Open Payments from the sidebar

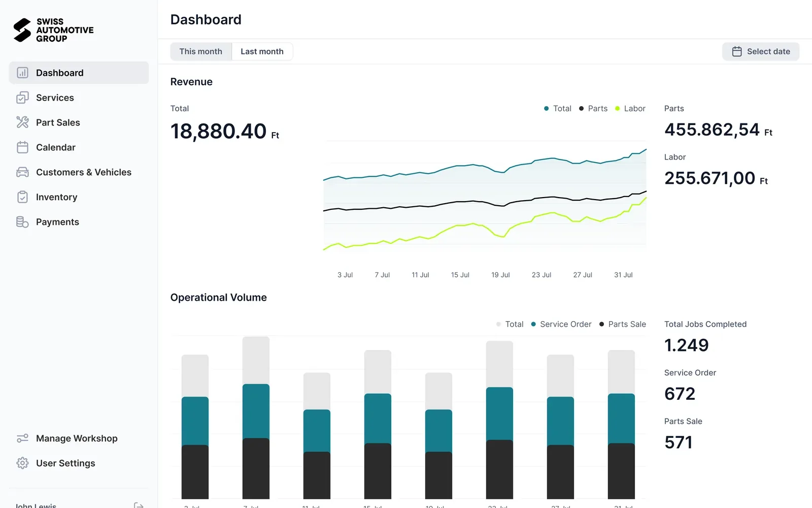point(79,222)
